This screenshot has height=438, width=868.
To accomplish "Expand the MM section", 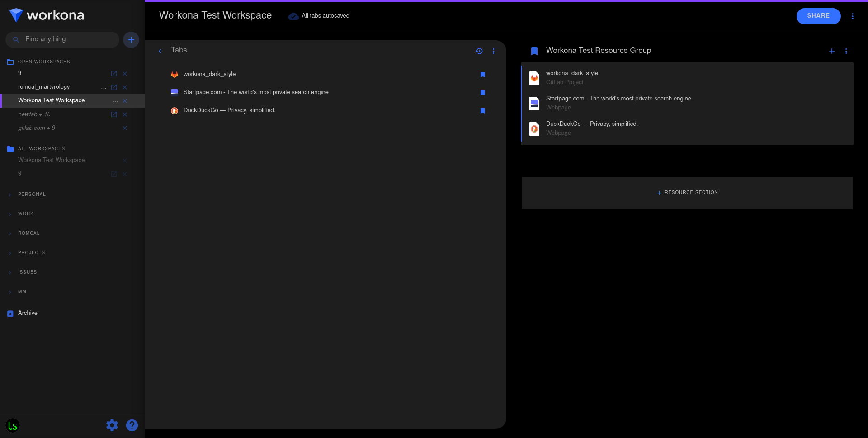I will pyautogui.click(x=10, y=292).
